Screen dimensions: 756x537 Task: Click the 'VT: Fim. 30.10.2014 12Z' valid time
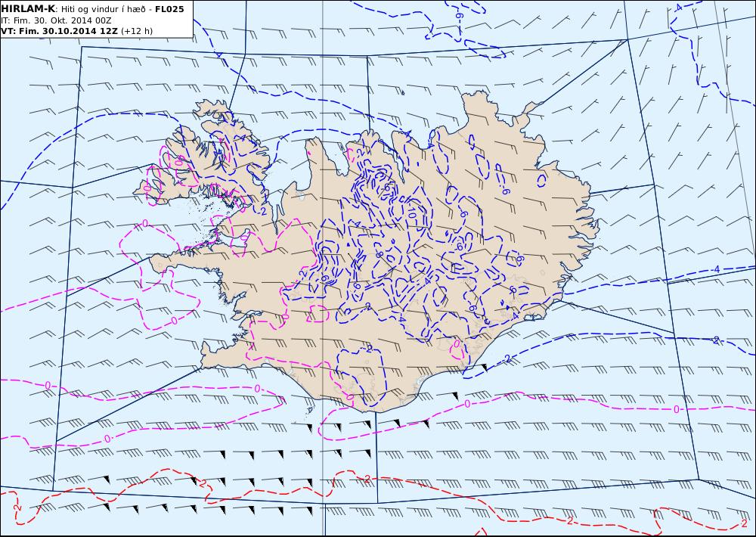pos(59,31)
